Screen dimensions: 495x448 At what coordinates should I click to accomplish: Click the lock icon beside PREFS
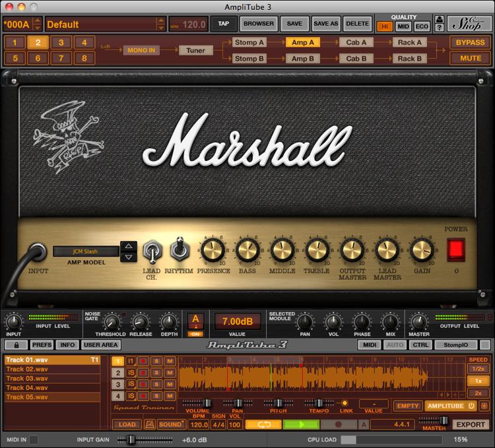coord(16,344)
